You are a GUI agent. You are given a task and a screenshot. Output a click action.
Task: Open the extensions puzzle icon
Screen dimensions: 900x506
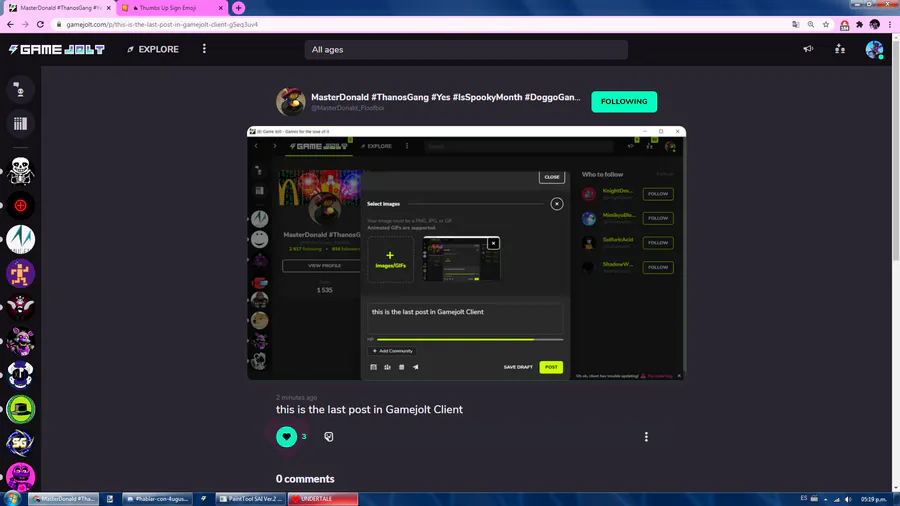[x=859, y=25]
